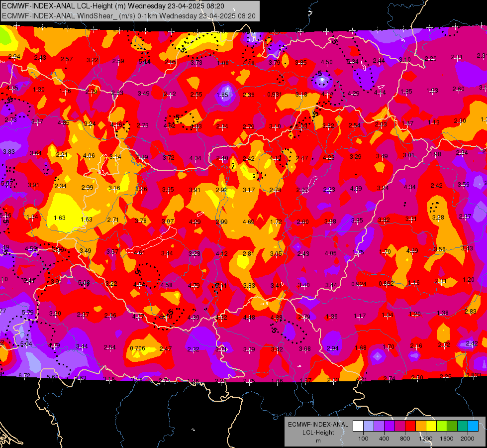Click the grid value 5.04

pyautogui.click(x=26, y=344)
